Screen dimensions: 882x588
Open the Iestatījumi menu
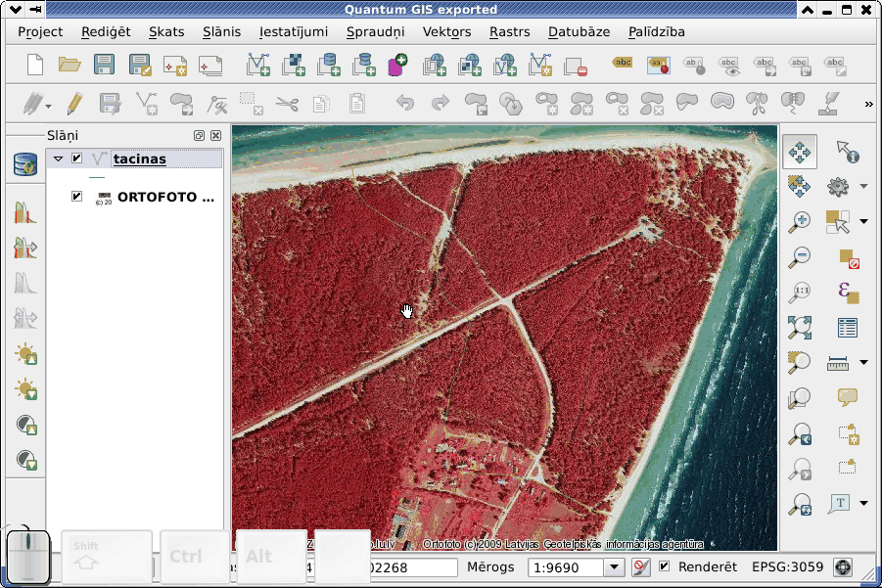(x=294, y=32)
